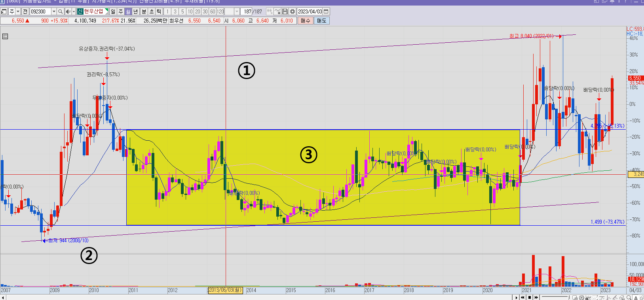
Task: Choose the 10 interval button
Action: (190, 11)
